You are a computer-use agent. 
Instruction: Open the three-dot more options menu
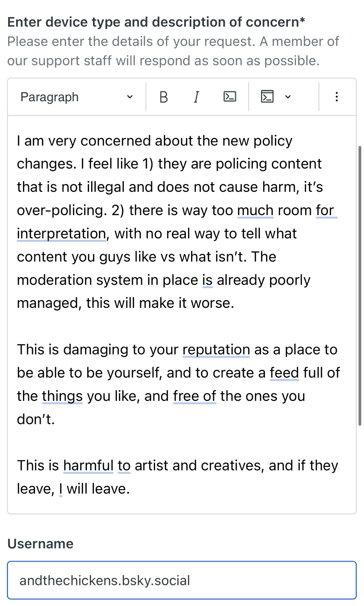click(336, 97)
